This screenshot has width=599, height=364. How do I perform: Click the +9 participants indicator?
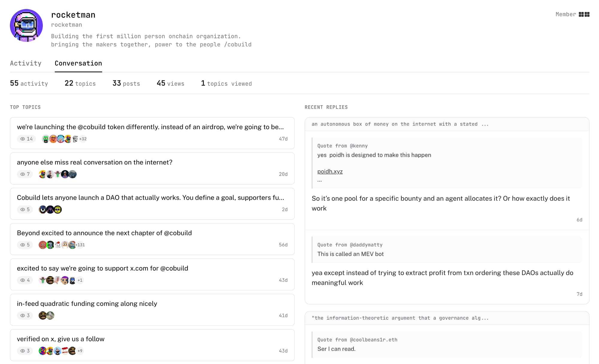point(80,351)
